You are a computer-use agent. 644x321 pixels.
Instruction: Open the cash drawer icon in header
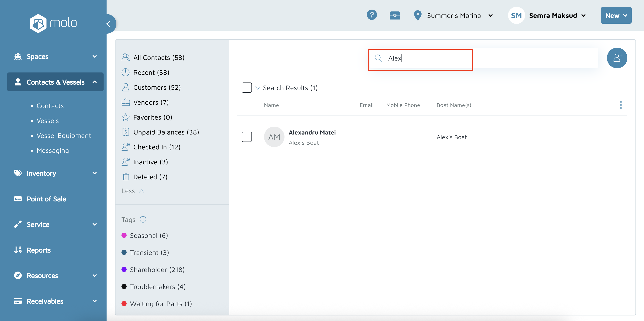pos(394,16)
